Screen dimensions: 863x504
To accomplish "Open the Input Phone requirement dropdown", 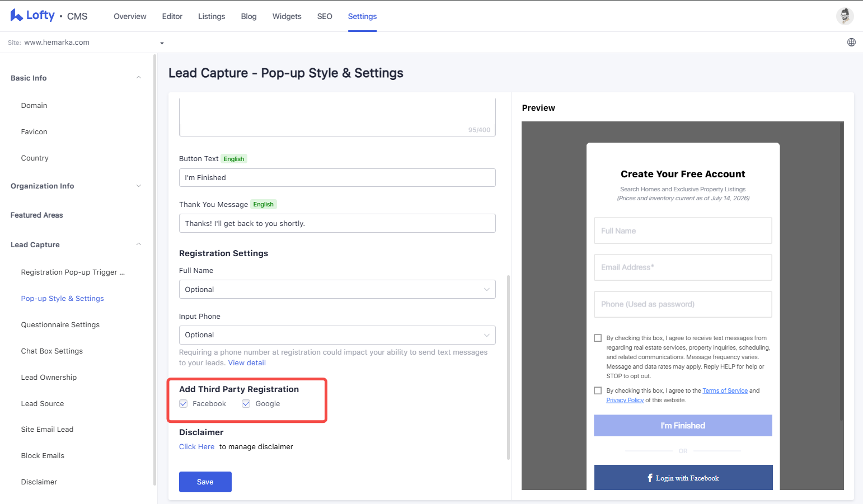I will click(x=337, y=335).
